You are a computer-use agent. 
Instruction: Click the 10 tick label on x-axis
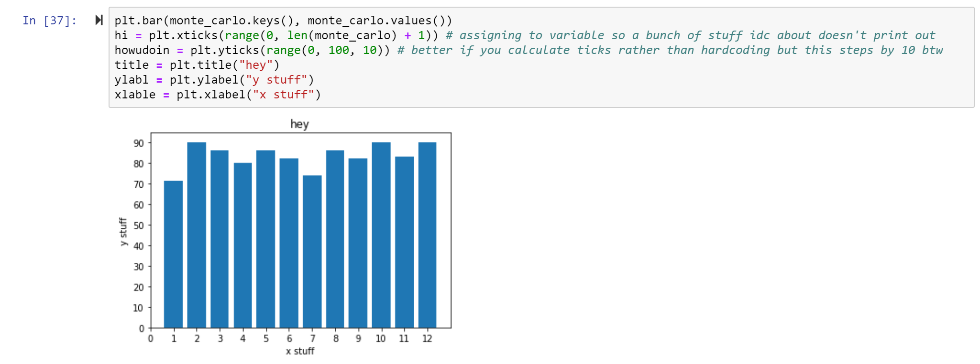(x=381, y=339)
